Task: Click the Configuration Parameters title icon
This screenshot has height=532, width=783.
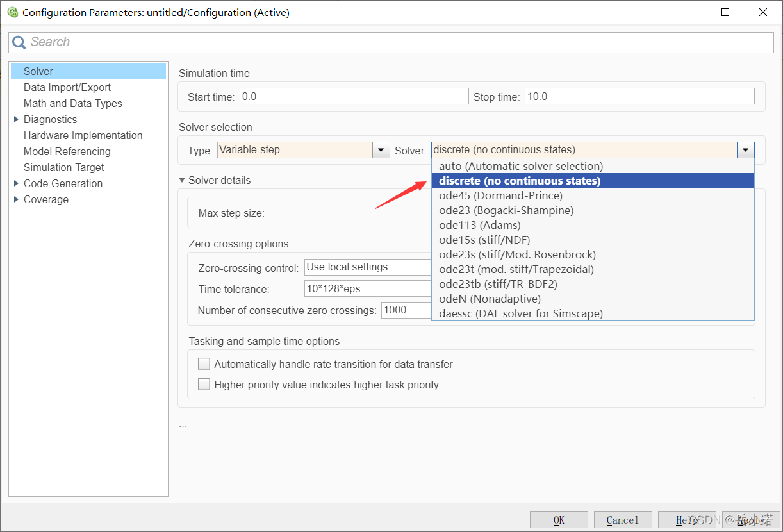Action: point(12,12)
